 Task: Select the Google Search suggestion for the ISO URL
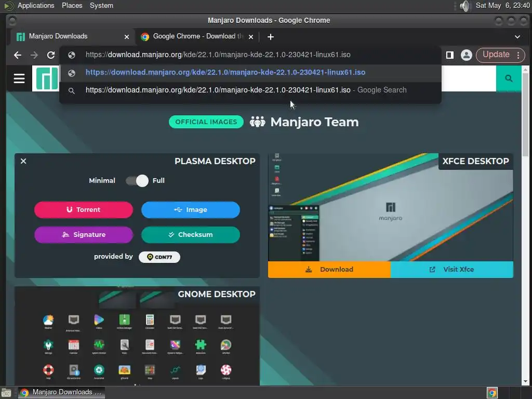click(x=250, y=90)
